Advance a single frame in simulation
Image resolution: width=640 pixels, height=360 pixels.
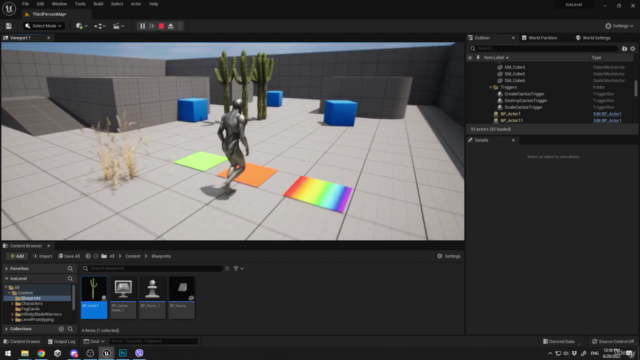tap(152, 26)
